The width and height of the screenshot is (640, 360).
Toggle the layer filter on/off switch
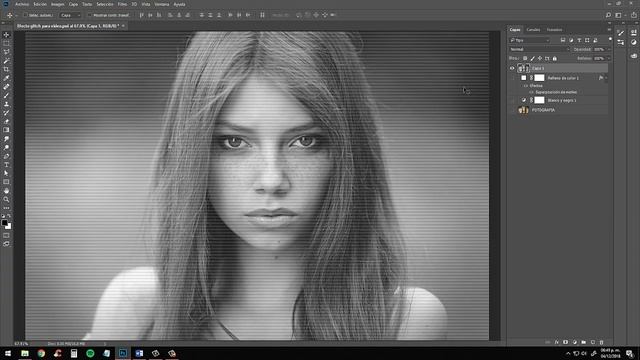pos(610,39)
